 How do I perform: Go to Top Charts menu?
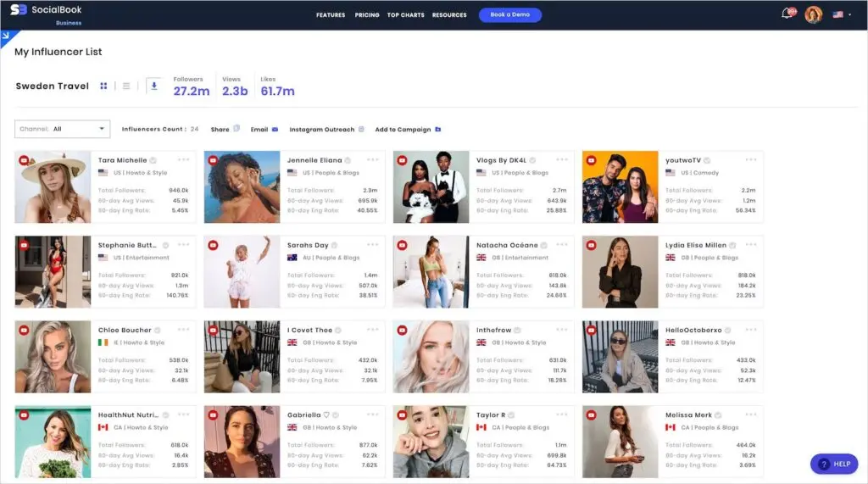pyautogui.click(x=405, y=15)
